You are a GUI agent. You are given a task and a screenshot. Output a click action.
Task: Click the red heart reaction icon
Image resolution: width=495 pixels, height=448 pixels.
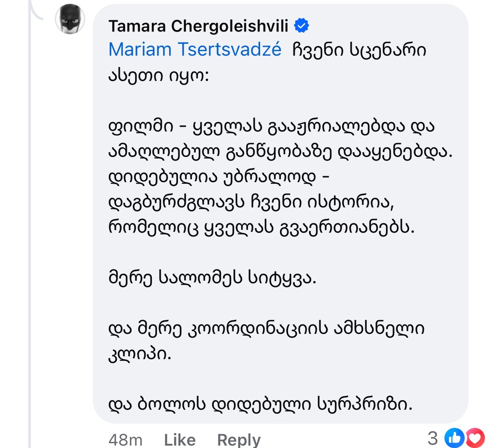(x=474, y=438)
